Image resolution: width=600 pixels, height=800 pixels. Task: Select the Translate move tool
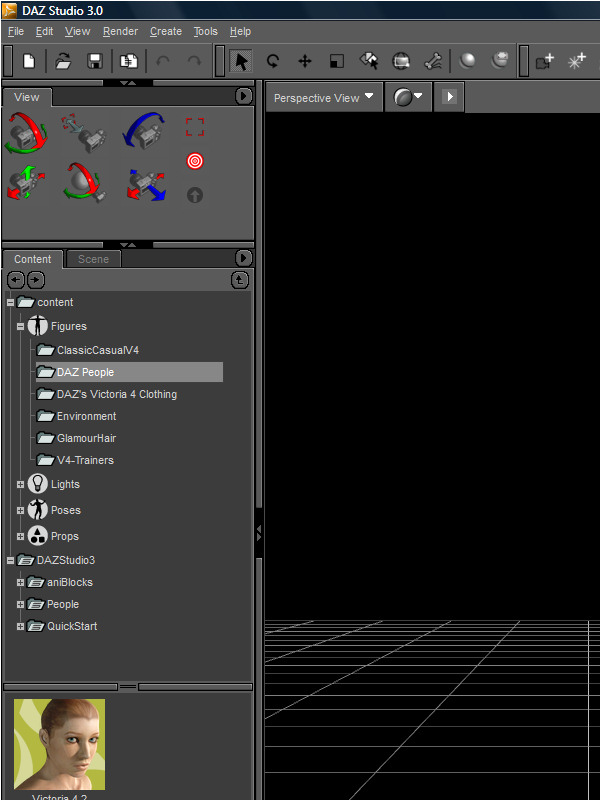point(305,61)
